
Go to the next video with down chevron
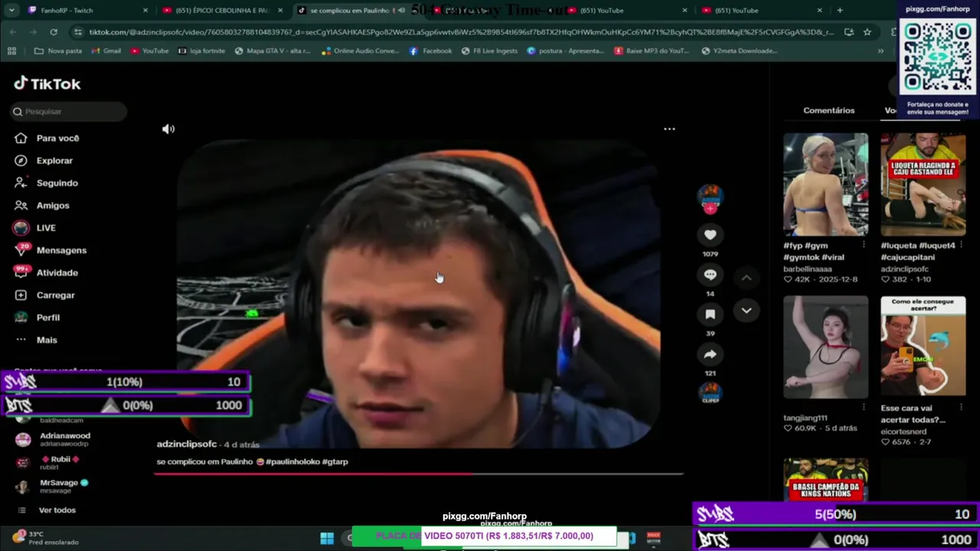[x=746, y=311]
